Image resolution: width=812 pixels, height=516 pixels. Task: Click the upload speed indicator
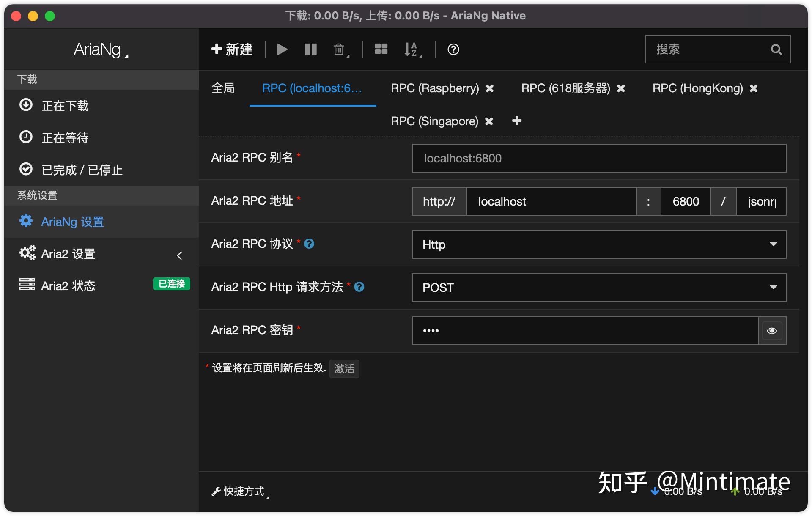[x=757, y=491]
